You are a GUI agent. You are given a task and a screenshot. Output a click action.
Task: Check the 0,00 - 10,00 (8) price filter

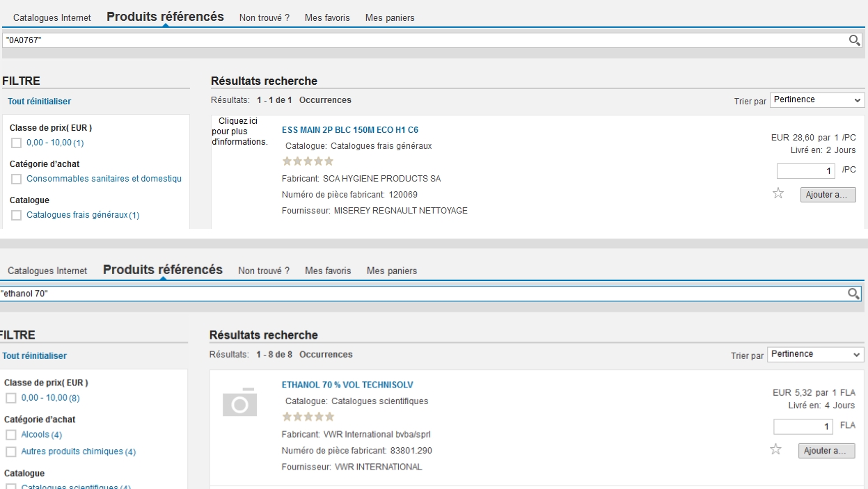(x=11, y=399)
